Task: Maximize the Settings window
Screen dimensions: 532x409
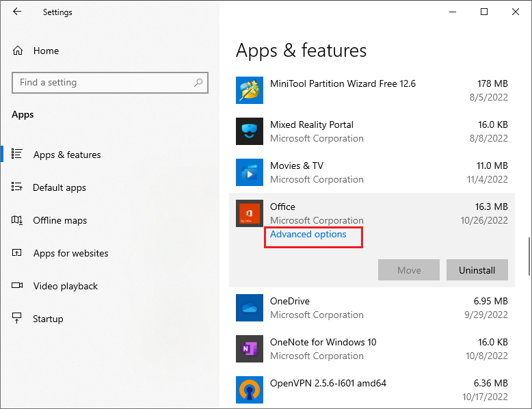Action: [x=484, y=12]
